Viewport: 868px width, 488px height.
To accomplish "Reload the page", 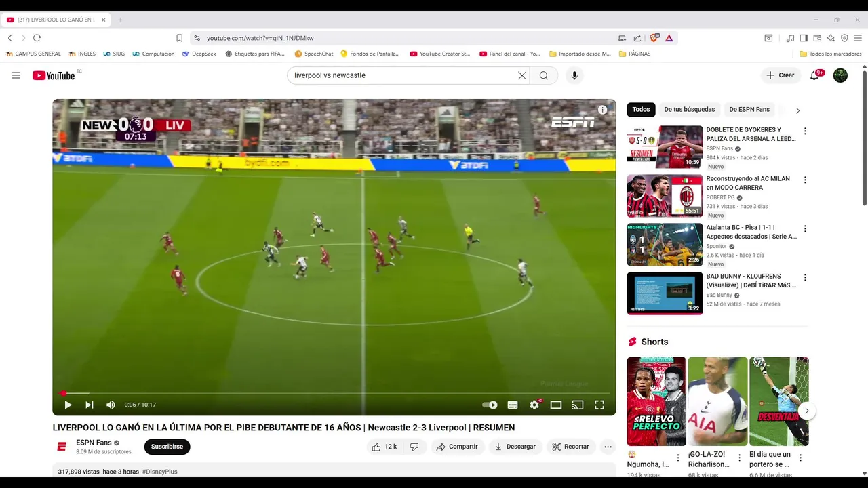I will click(37, 38).
